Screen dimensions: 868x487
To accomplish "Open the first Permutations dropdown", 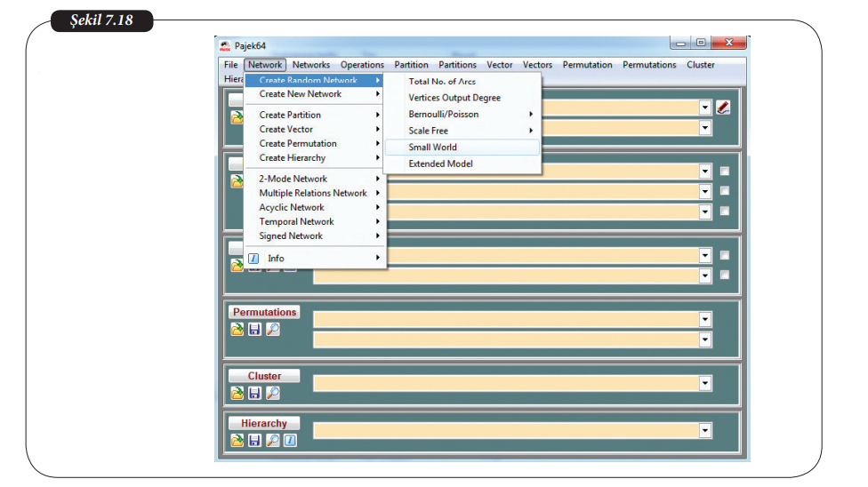I will (x=705, y=319).
